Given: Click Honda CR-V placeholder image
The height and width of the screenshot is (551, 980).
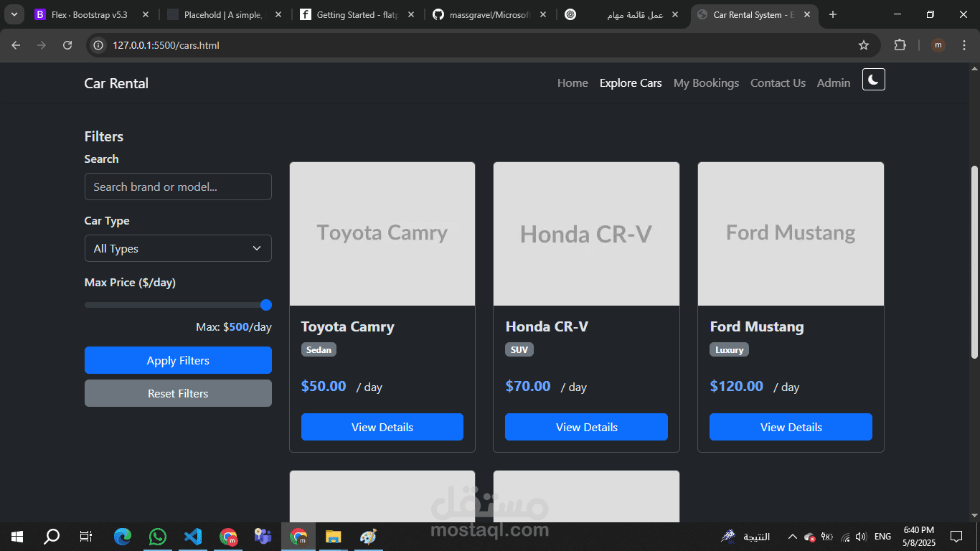Looking at the screenshot, I should (586, 234).
